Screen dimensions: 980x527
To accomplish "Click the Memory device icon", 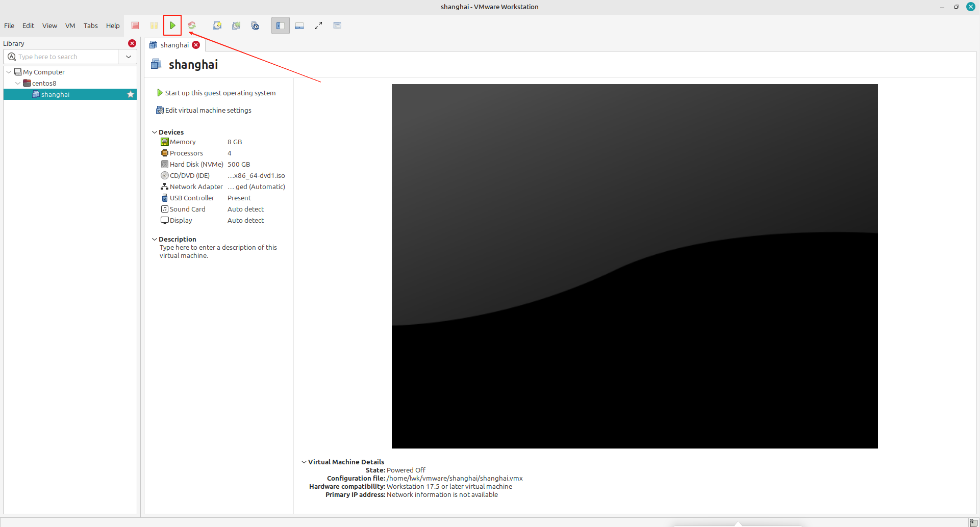I will click(165, 142).
